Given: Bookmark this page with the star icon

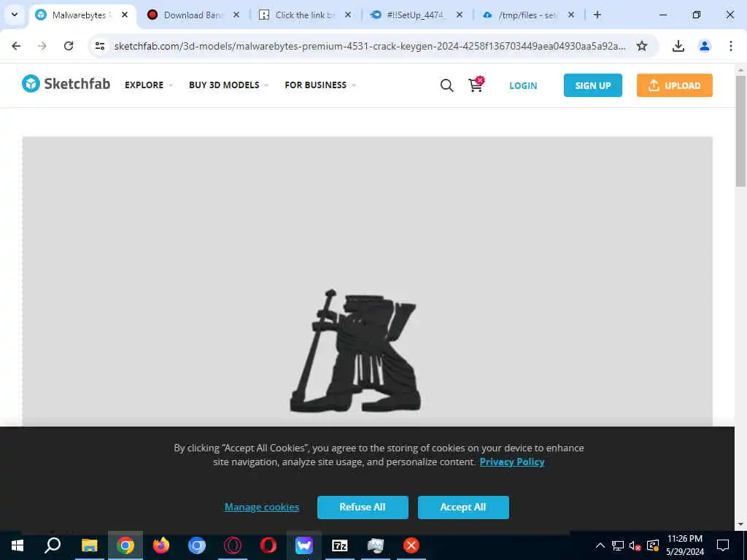Looking at the screenshot, I should (x=642, y=46).
